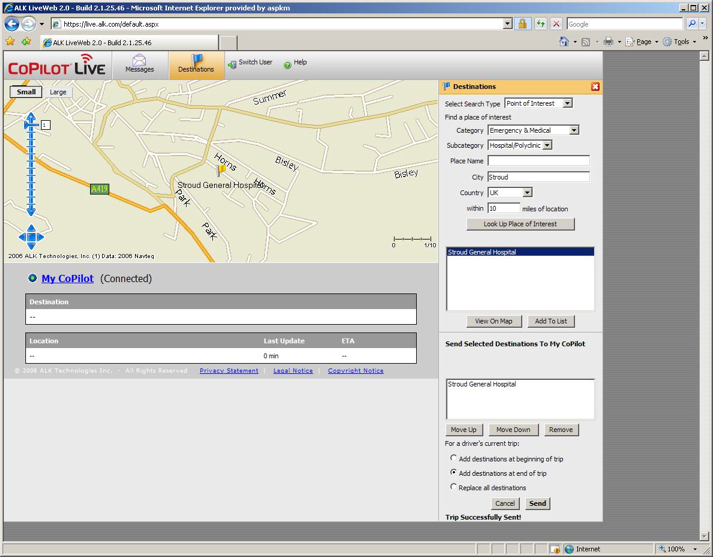This screenshot has height=557, width=713.
Task: Select Replace all destinations option
Action: 453,487
